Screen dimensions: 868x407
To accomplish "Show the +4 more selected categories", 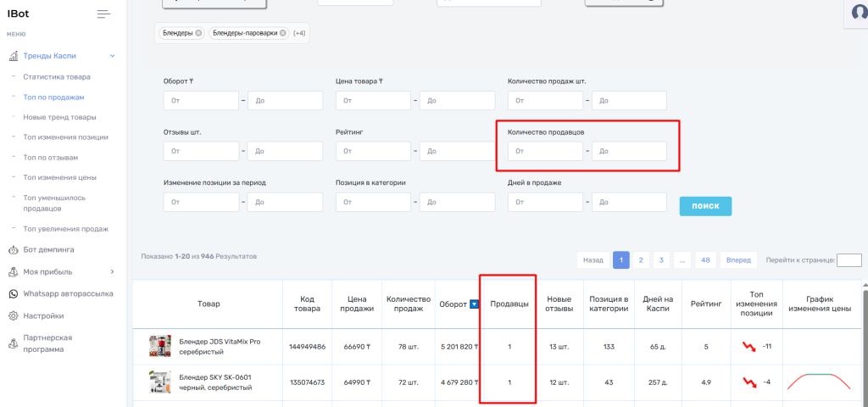I will pyautogui.click(x=299, y=33).
